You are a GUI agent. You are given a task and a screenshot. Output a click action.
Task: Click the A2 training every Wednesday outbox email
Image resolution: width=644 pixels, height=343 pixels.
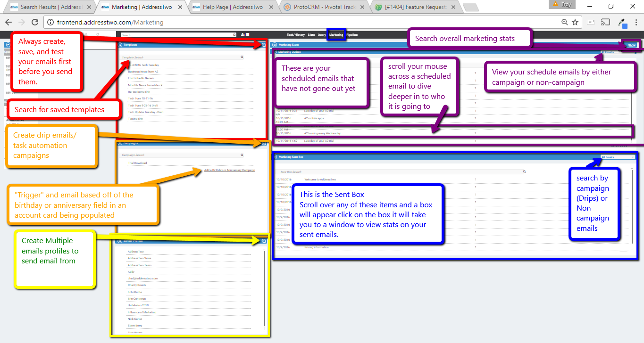tap(322, 133)
